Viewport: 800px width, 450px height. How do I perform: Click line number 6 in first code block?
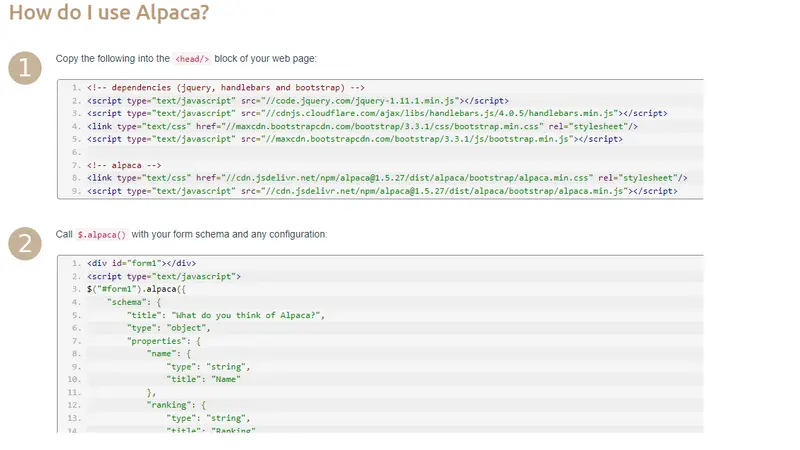point(76,152)
